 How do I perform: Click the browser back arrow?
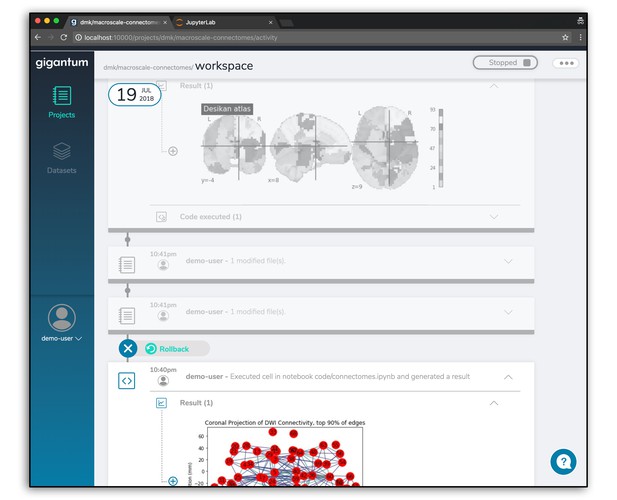click(x=38, y=37)
